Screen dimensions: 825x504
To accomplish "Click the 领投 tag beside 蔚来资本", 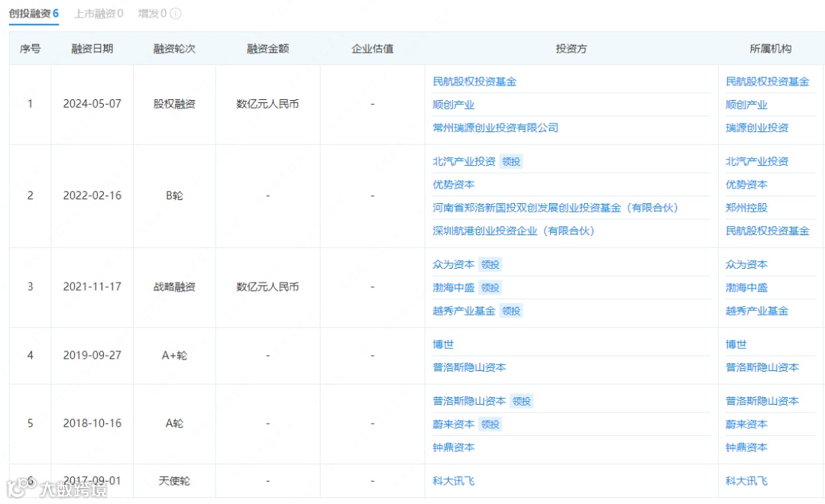I will (490, 425).
